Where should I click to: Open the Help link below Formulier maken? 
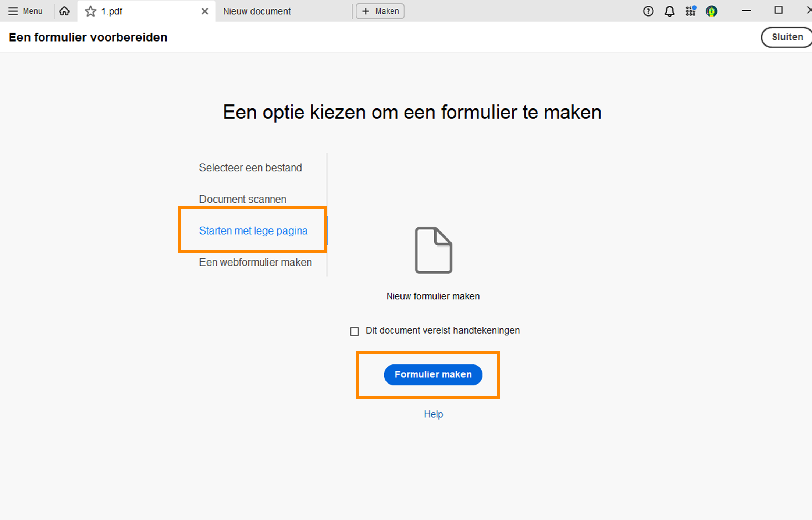434,414
